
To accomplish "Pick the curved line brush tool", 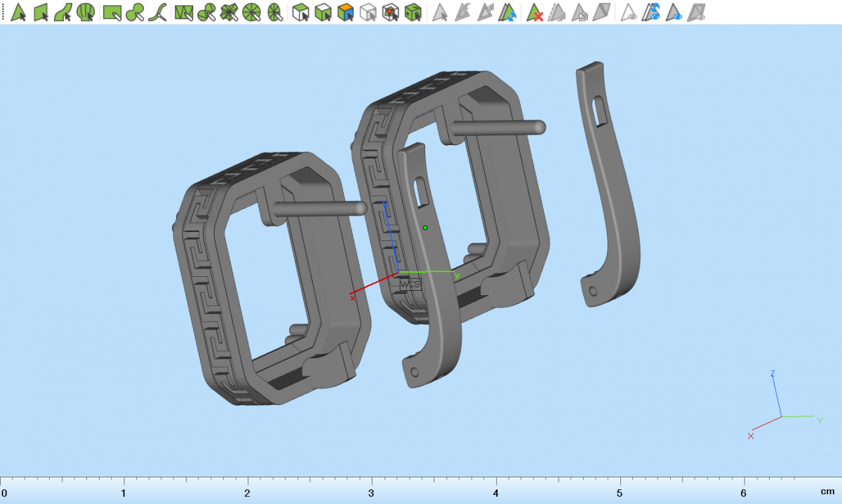I will coord(160,12).
